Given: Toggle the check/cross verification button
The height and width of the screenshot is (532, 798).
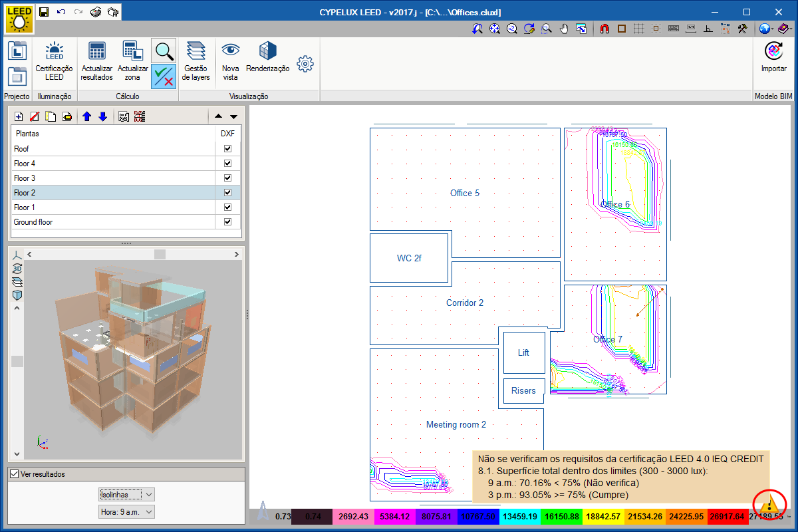Looking at the screenshot, I should [164, 76].
